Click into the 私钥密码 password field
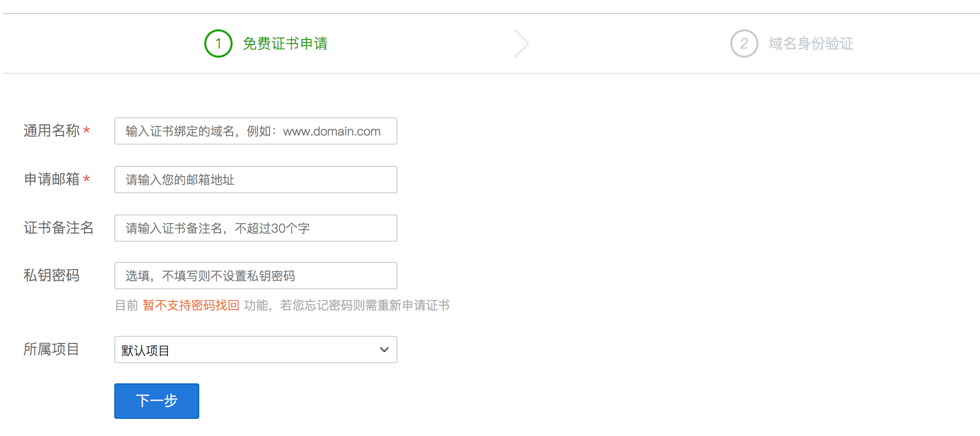Screen dimensions: 980x436 (x=255, y=276)
